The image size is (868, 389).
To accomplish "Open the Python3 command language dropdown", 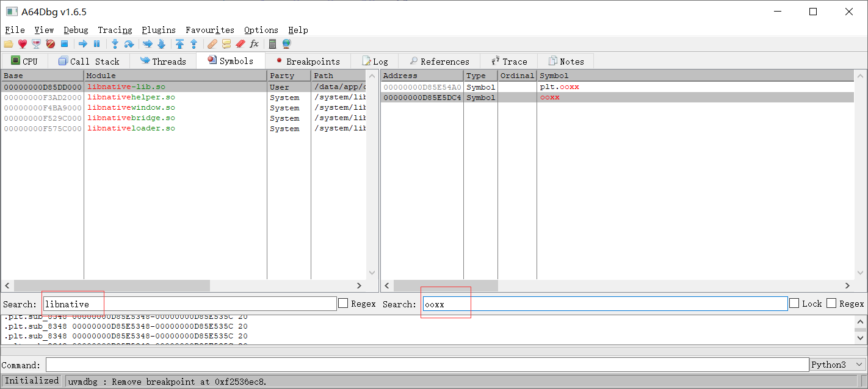I will 838,365.
